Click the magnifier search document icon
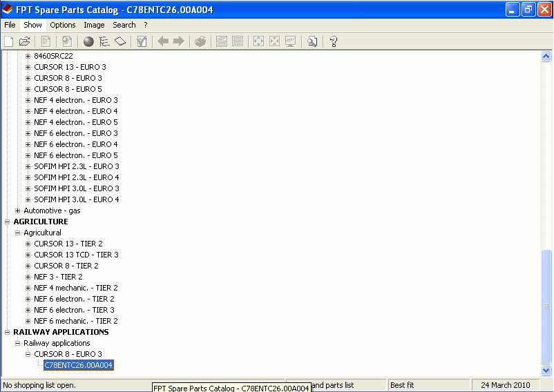The image size is (554, 392). (x=312, y=41)
